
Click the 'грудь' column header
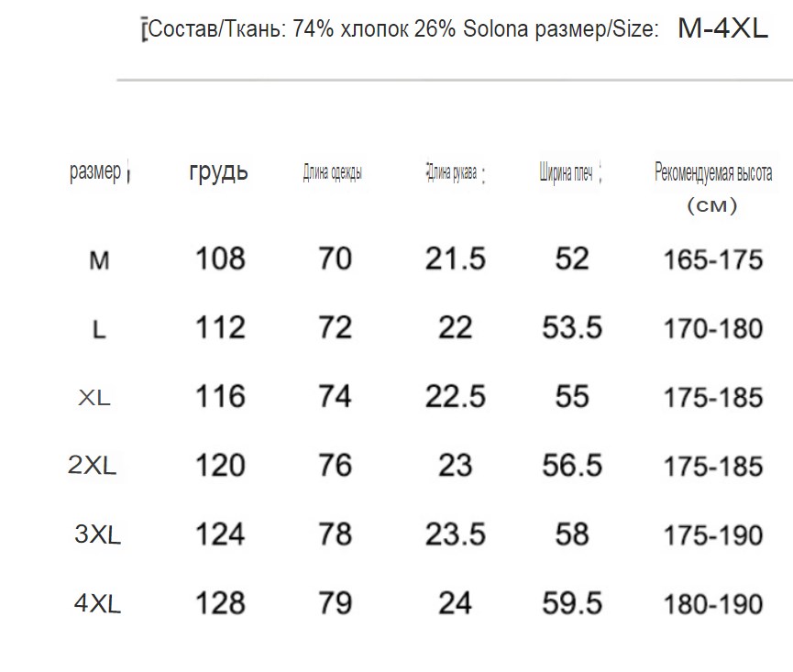(218, 171)
